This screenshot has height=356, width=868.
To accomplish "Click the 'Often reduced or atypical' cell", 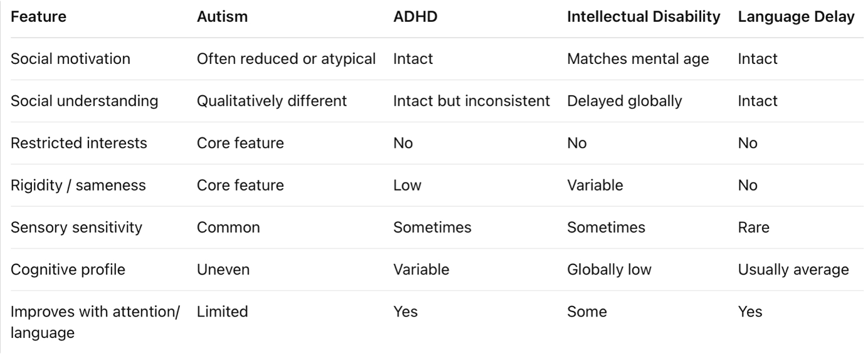I will 286,59.
